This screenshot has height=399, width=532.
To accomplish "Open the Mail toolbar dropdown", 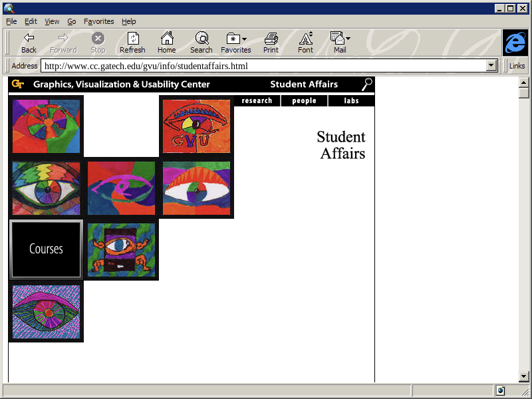I will tap(340, 43).
